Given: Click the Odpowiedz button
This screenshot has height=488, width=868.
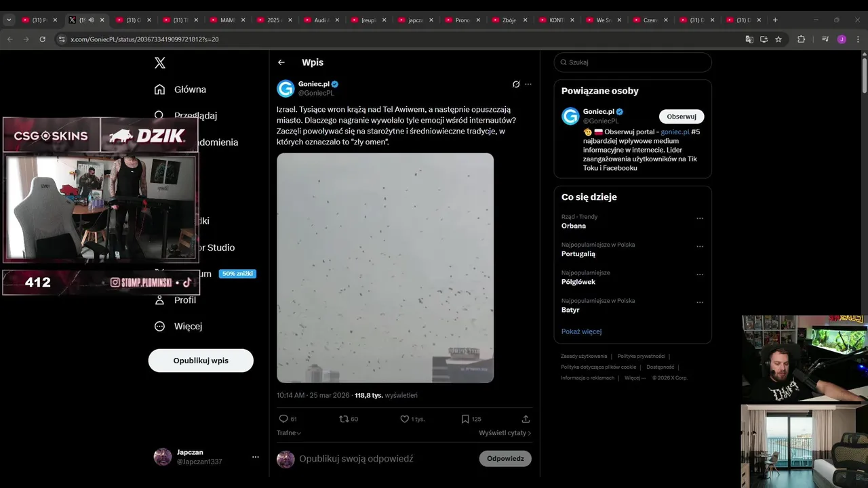Looking at the screenshot, I should click(505, 459).
